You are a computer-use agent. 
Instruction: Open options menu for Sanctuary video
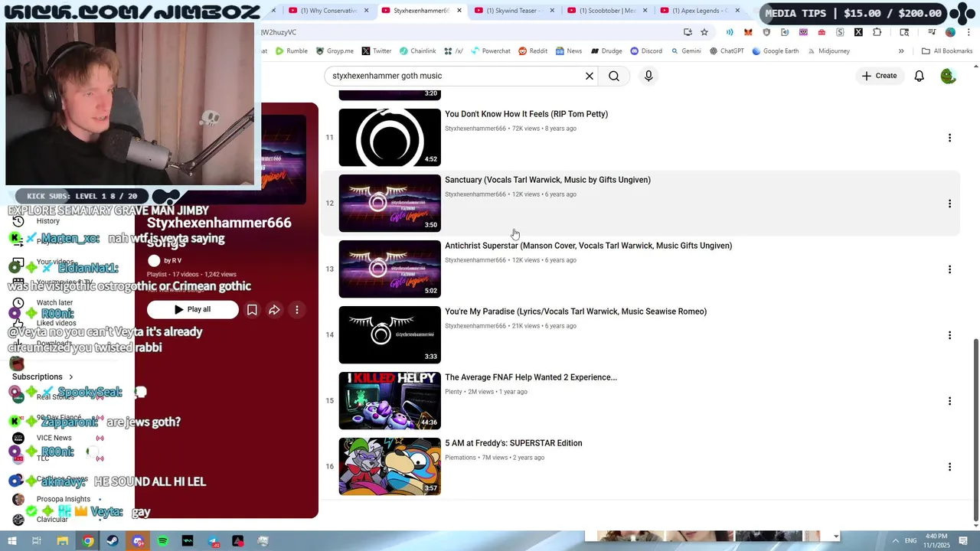click(949, 204)
